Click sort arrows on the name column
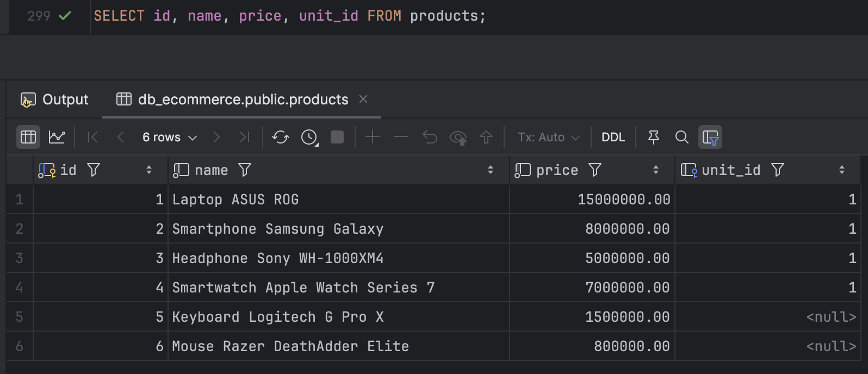 pyautogui.click(x=491, y=170)
